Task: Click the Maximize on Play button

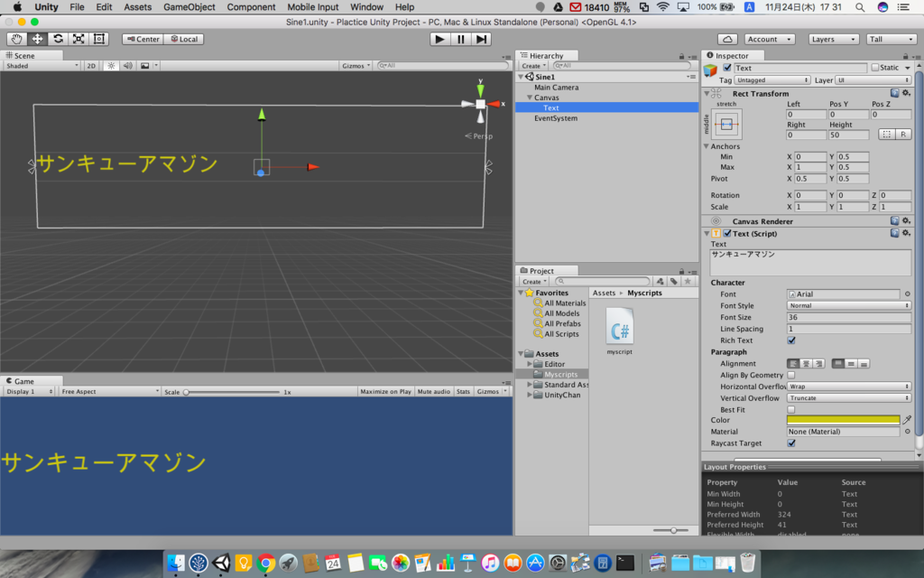Action: [385, 392]
